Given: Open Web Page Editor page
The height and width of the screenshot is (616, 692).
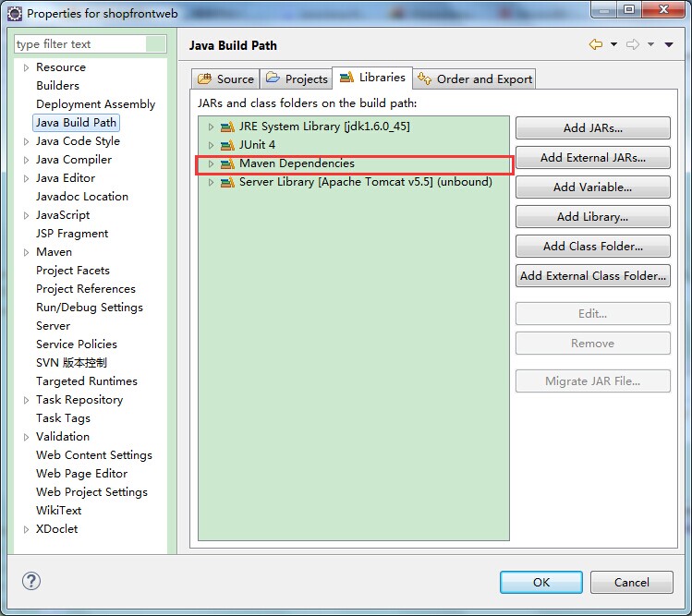Looking at the screenshot, I should coord(81,474).
